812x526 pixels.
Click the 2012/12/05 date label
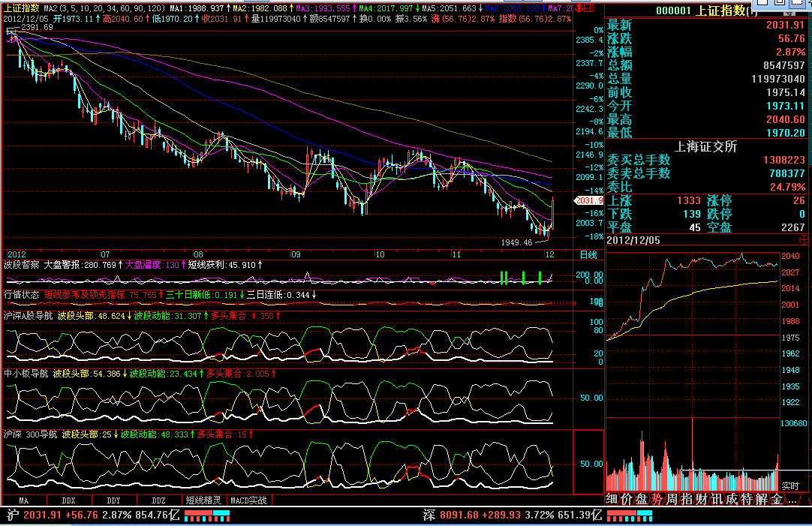pyautogui.click(x=633, y=240)
